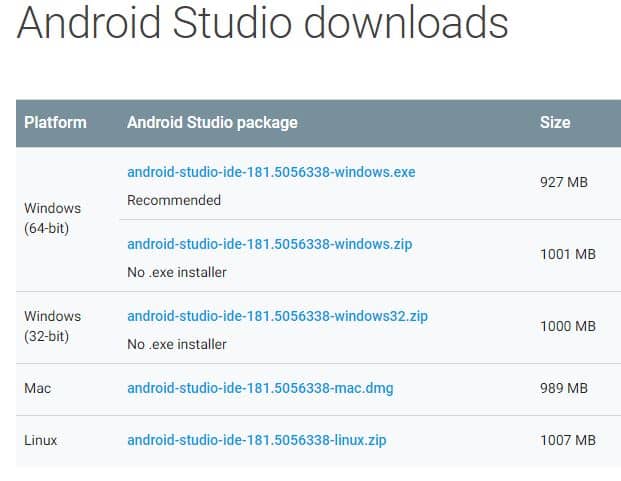Click the 1007 MB size value
Viewport: 621px width, 481px height.
pyautogui.click(x=568, y=440)
